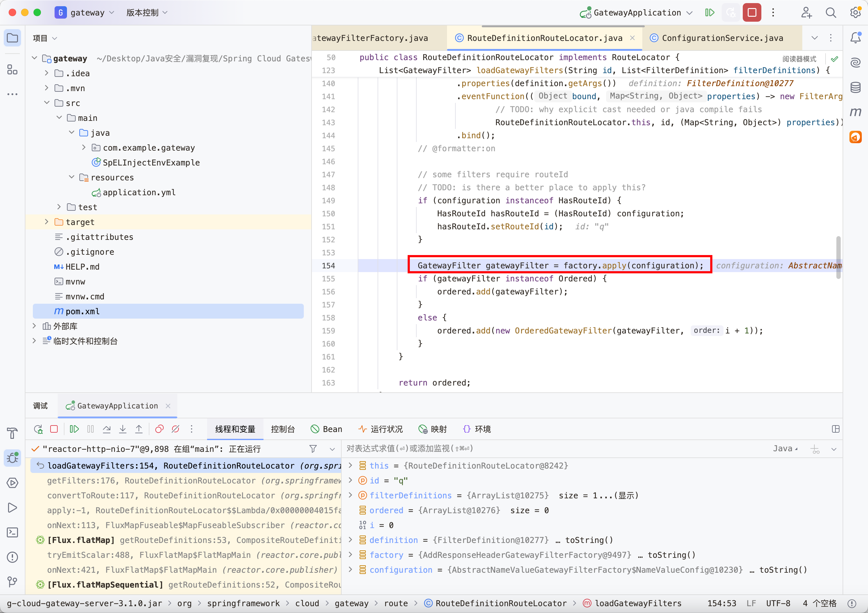Click View Breakpoints icon

coord(159,429)
